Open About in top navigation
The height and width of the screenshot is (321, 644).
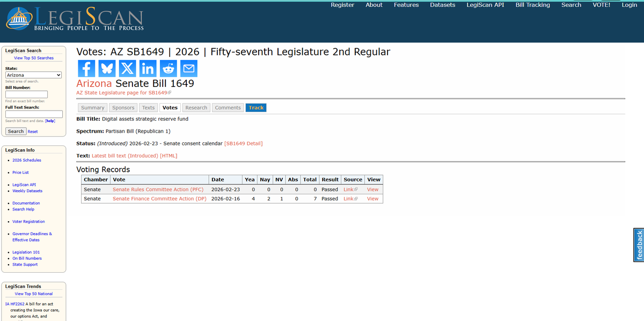click(x=374, y=5)
